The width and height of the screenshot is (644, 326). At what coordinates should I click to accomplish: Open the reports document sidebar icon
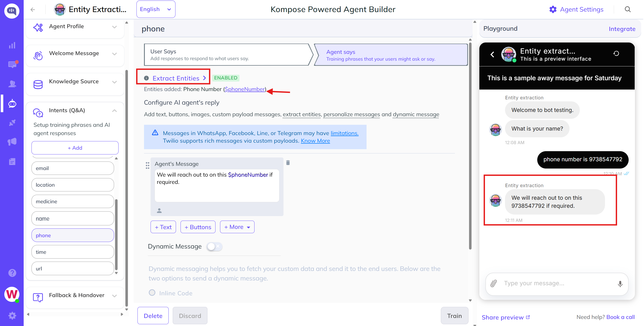tap(12, 161)
